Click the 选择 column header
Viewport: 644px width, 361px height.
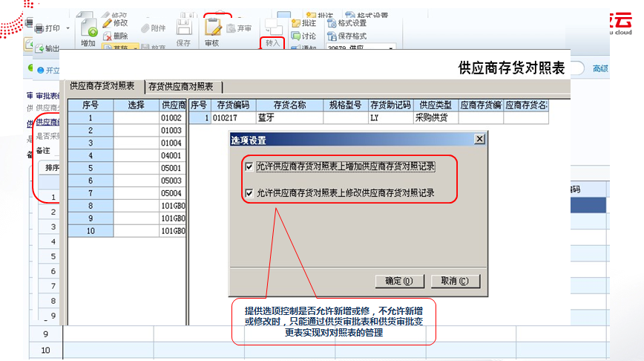(x=136, y=105)
